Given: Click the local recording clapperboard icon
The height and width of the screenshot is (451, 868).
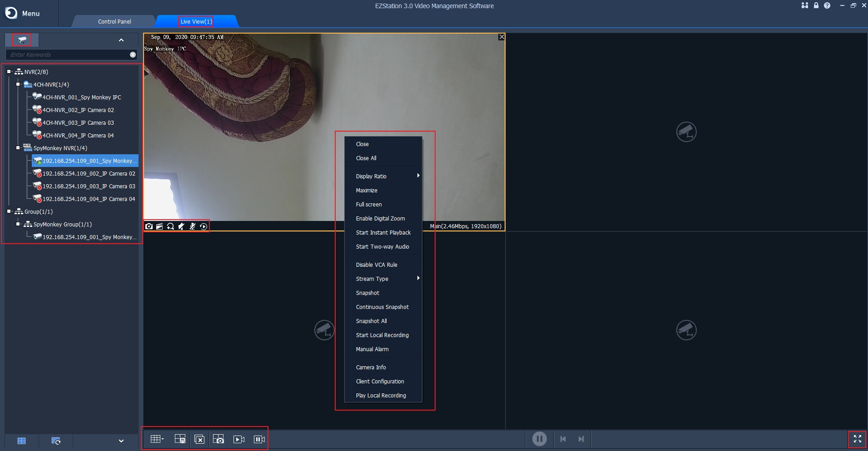Looking at the screenshot, I should click(x=159, y=226).
